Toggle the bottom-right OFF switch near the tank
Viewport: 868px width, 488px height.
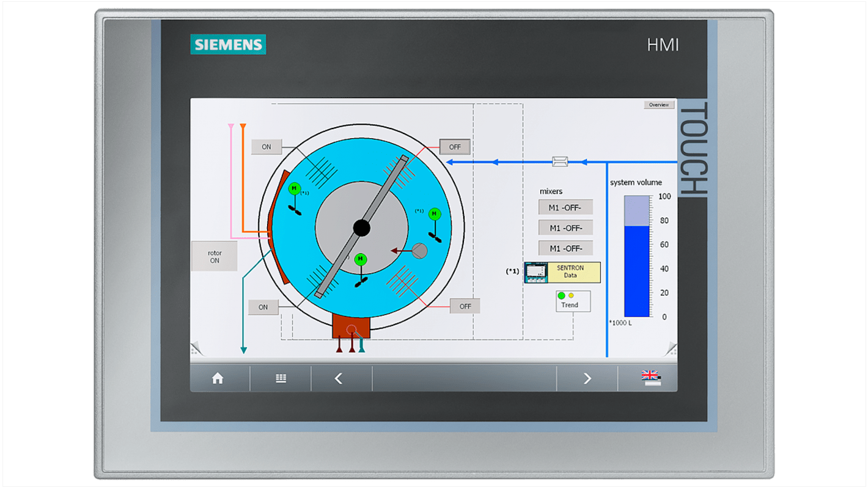point(465,306)
